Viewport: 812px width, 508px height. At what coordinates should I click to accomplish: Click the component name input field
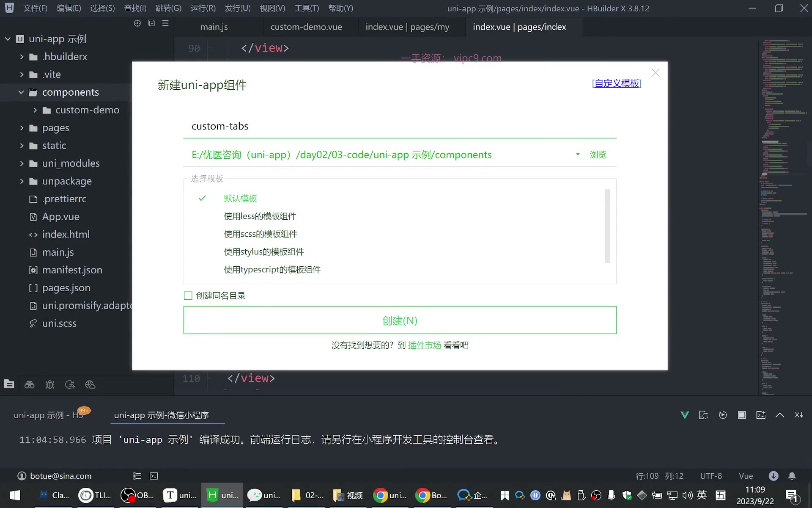(x=400, y=126)
